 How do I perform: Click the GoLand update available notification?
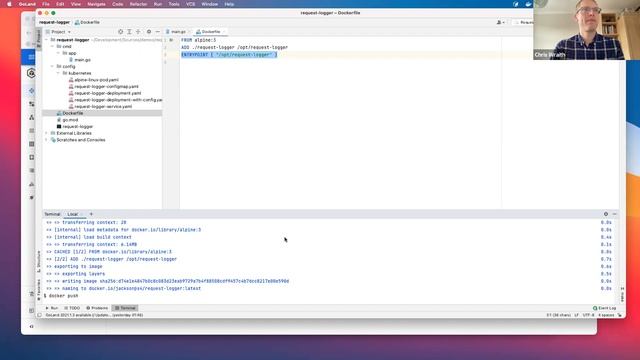94,315
